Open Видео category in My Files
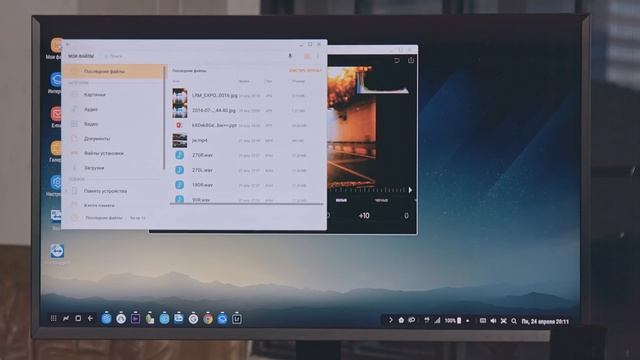Viewport: 640px width, 360px height. click(x=113, y=124)
